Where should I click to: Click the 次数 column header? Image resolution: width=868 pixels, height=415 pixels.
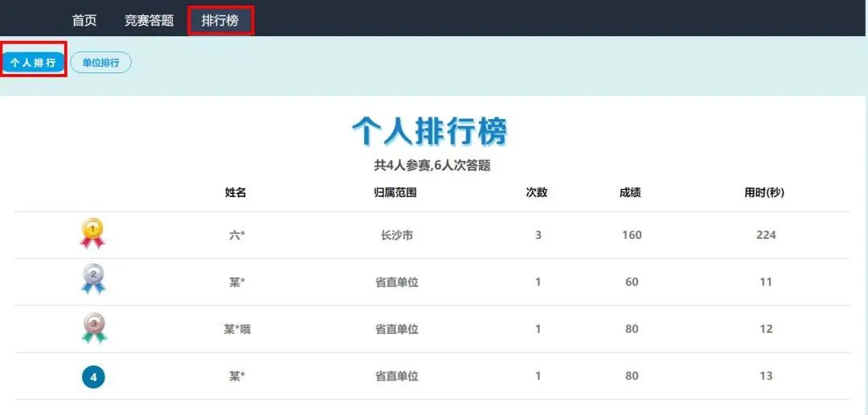(536, 192)
